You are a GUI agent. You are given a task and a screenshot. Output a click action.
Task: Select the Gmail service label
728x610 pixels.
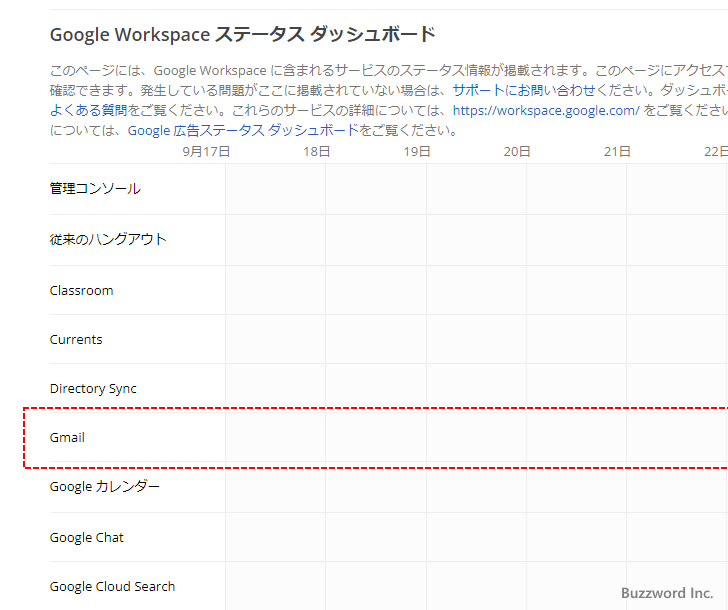tap(67, 437)
